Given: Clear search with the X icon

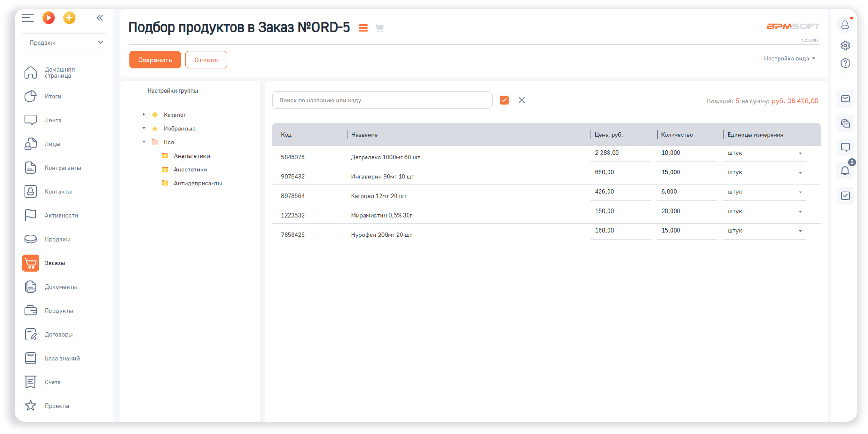Looking at the screenshot, I should tap(522, 100).
